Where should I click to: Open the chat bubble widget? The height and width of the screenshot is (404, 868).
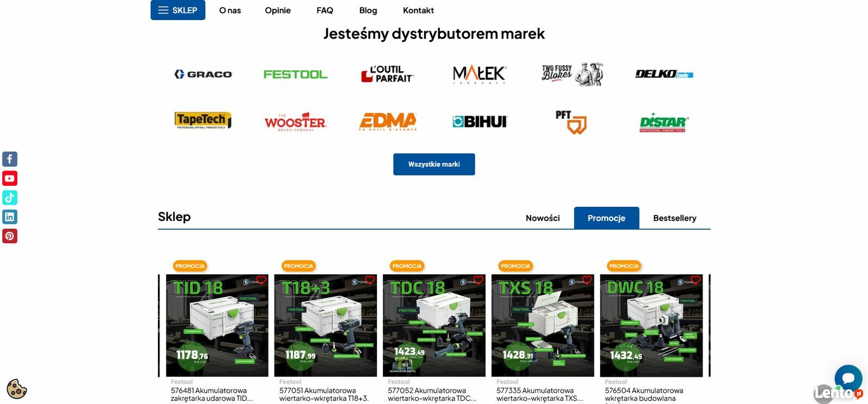(848, 378)
